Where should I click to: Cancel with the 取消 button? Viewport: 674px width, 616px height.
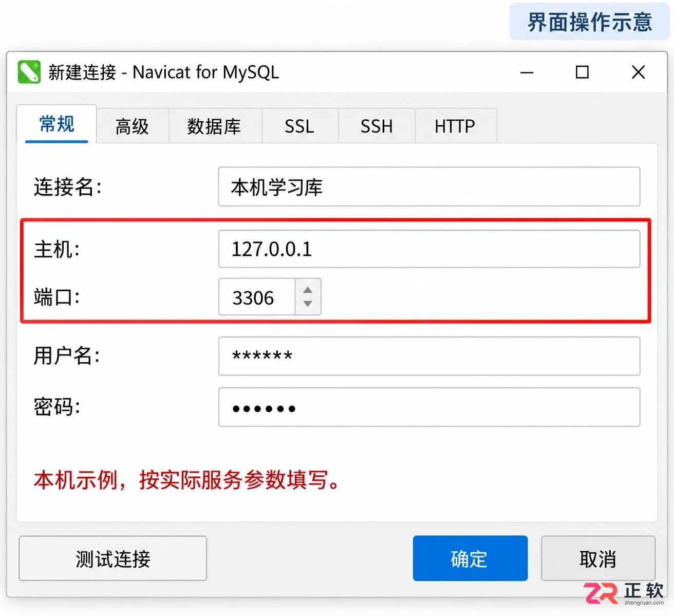tap(598, 558)
